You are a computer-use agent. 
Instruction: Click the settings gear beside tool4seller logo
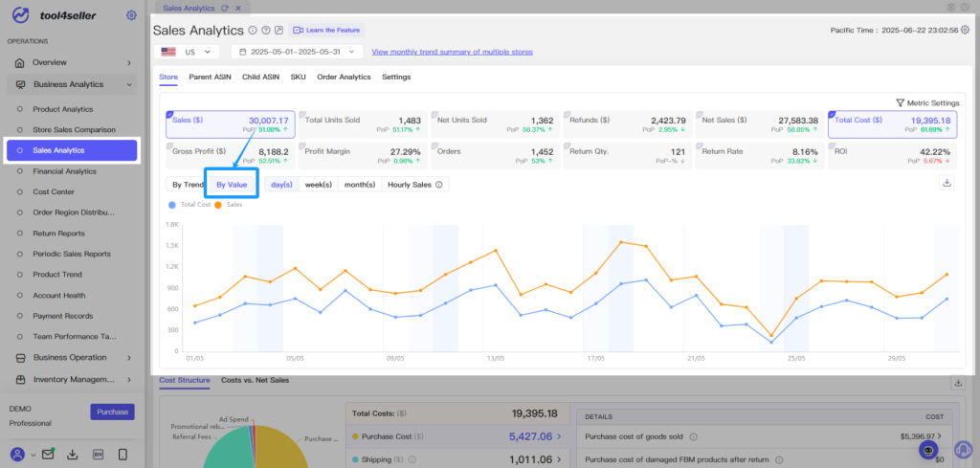pos(131,15)
